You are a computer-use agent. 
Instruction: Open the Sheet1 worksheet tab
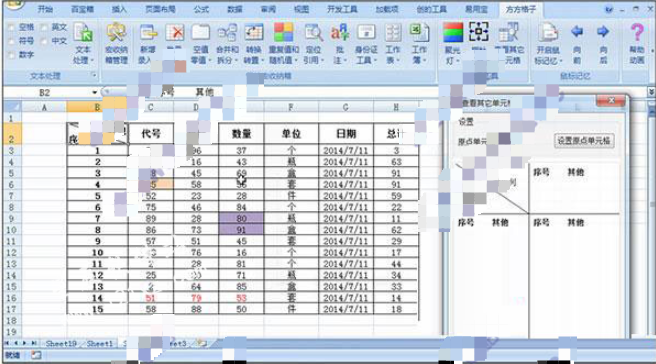tap(100, 343)
